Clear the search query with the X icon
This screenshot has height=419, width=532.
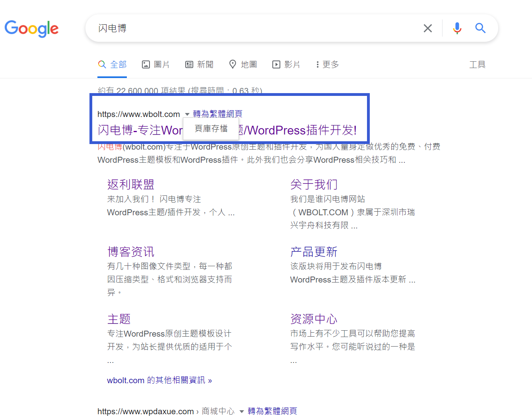coord(427,28)
